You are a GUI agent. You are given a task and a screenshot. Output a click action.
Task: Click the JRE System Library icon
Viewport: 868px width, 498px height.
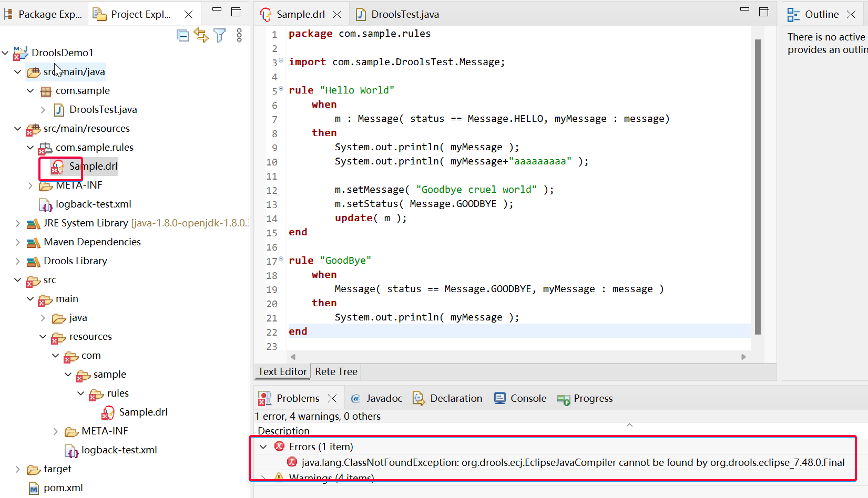point(33,223)
